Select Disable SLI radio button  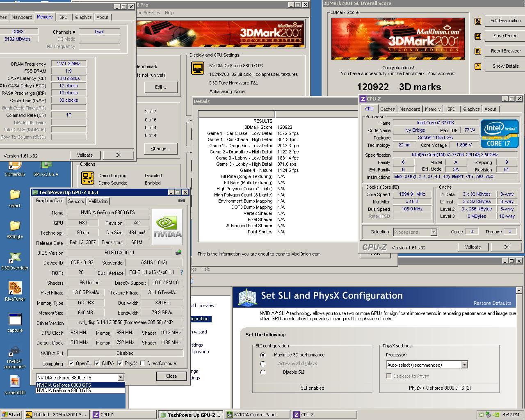[x=263, y=372]
